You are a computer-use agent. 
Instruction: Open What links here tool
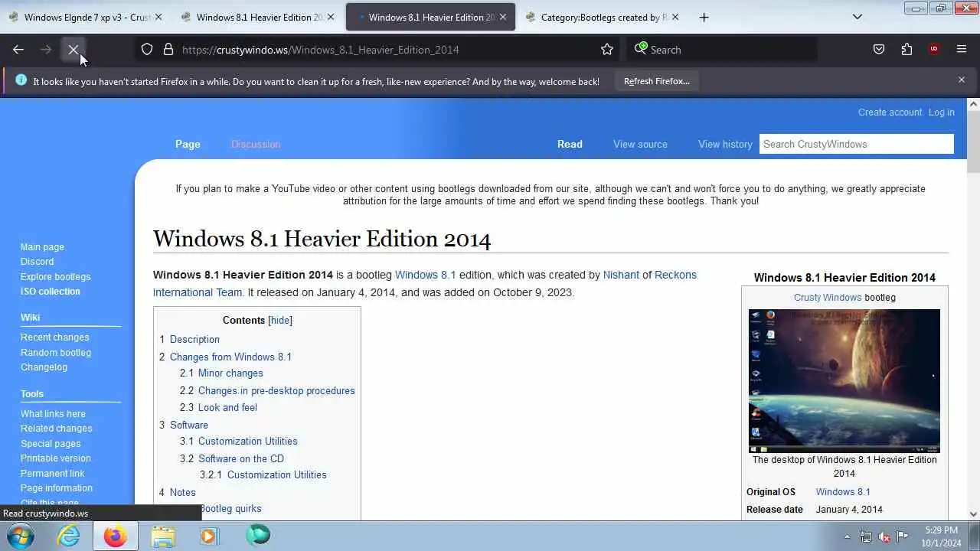tap(53, 414)
